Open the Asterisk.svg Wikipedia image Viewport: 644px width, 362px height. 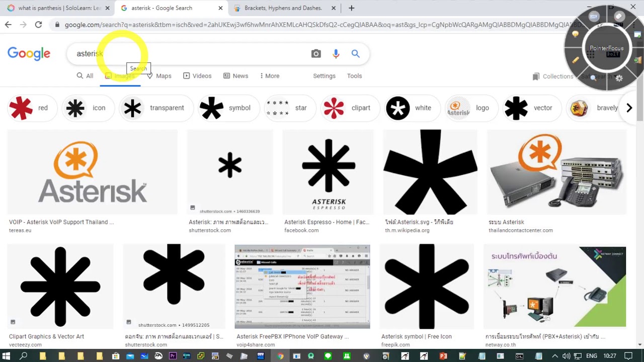(431, 172)
